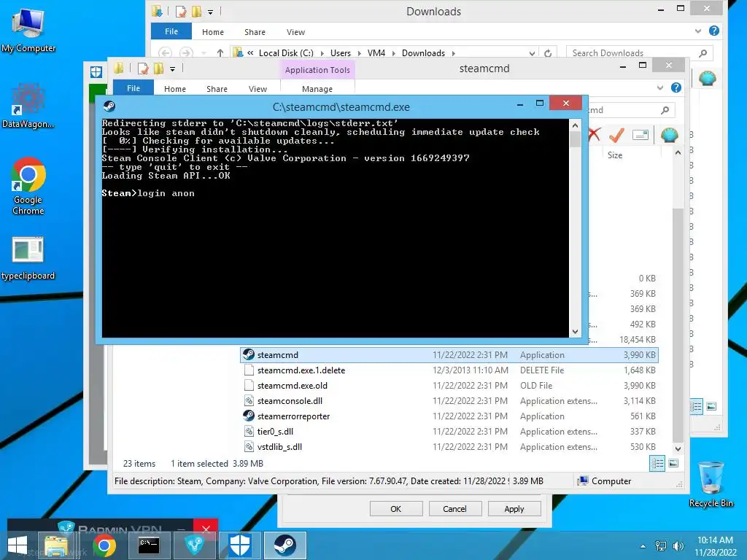Open Radmin VPN taskbar icon
The width and height of the screenshot is (747, 560).
click(x=194, y=545)
